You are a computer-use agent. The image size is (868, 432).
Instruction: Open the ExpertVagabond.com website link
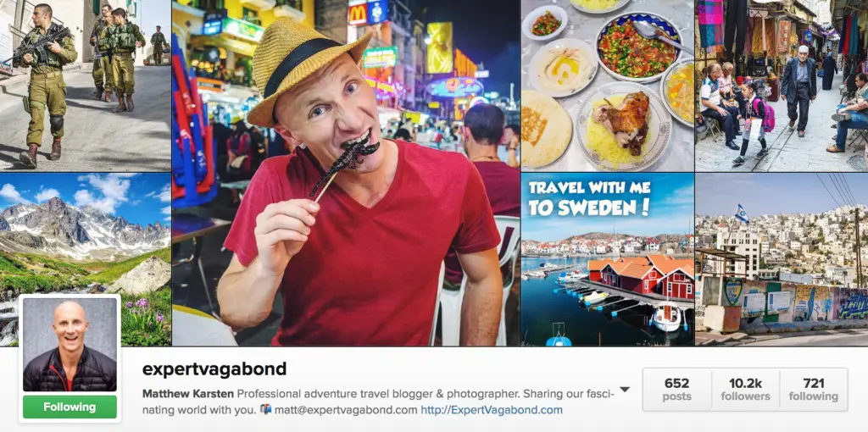click(492, 410)
